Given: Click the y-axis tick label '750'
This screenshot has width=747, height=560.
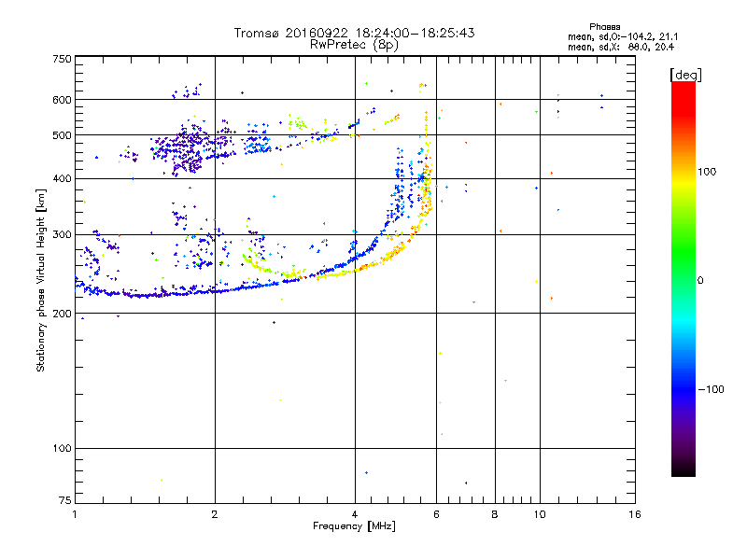Looking at the screenshot, I should coord(62,59).
